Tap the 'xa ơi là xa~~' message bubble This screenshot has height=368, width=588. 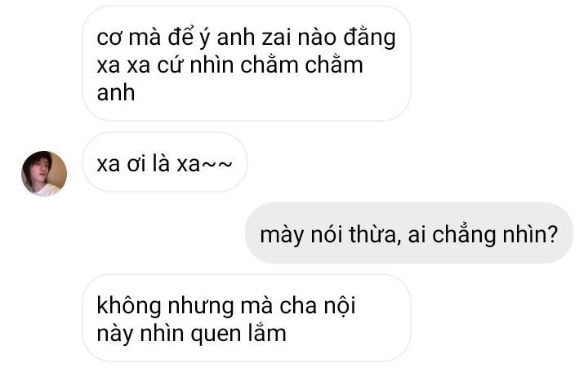click(x=165, y=162)
